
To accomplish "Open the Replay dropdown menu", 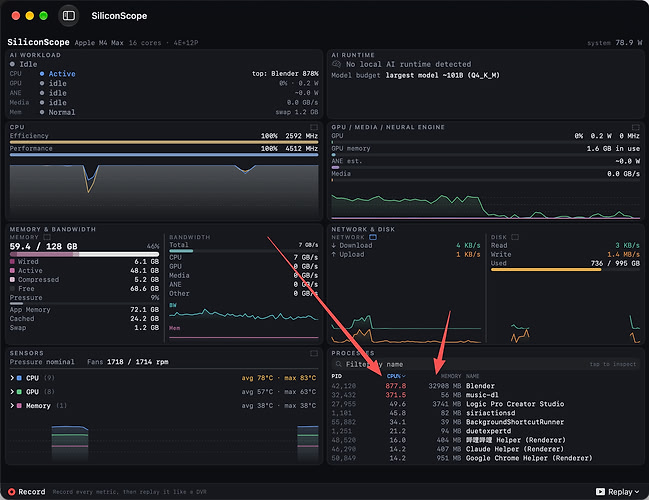I will [617, 492].
